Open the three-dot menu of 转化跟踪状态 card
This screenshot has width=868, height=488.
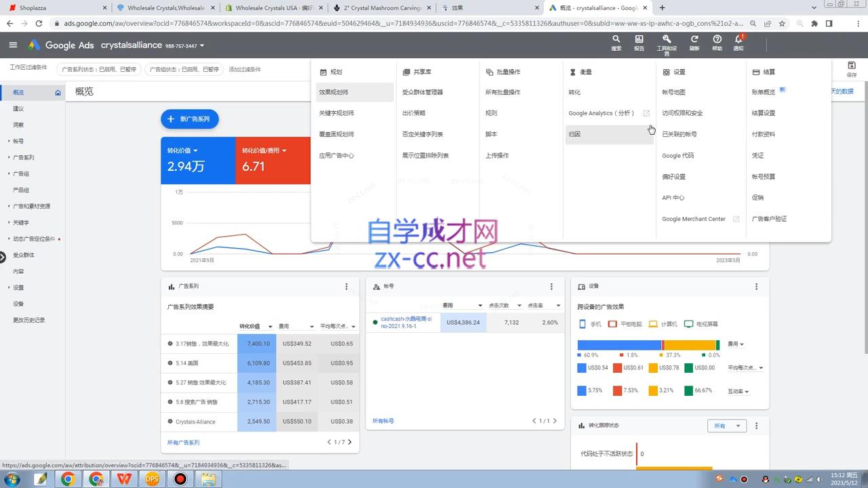[x=757, y=426]
